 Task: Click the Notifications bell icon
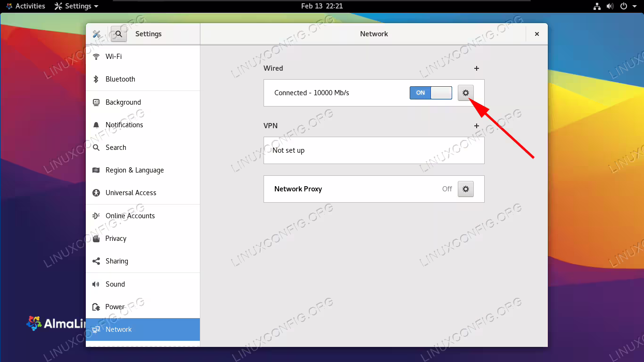point(96,125)
